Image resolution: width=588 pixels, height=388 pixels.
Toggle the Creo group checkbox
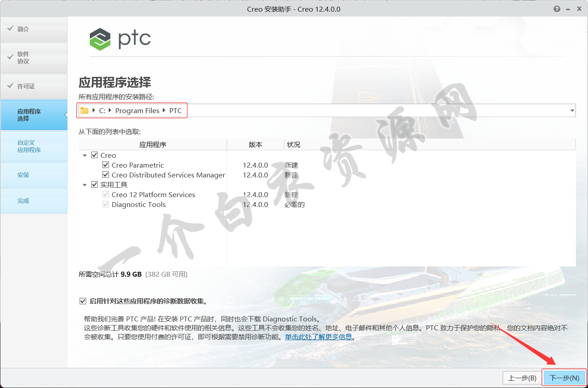coord(94,155)
